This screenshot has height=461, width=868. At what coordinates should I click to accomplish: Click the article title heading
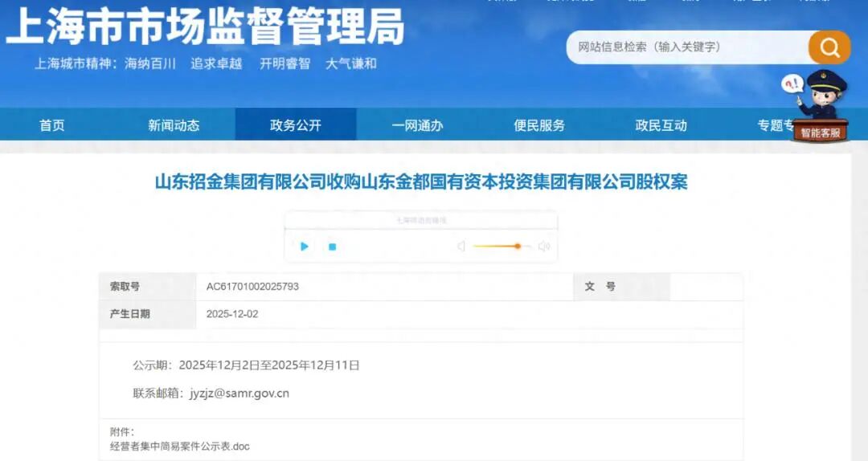pos(421,182)
